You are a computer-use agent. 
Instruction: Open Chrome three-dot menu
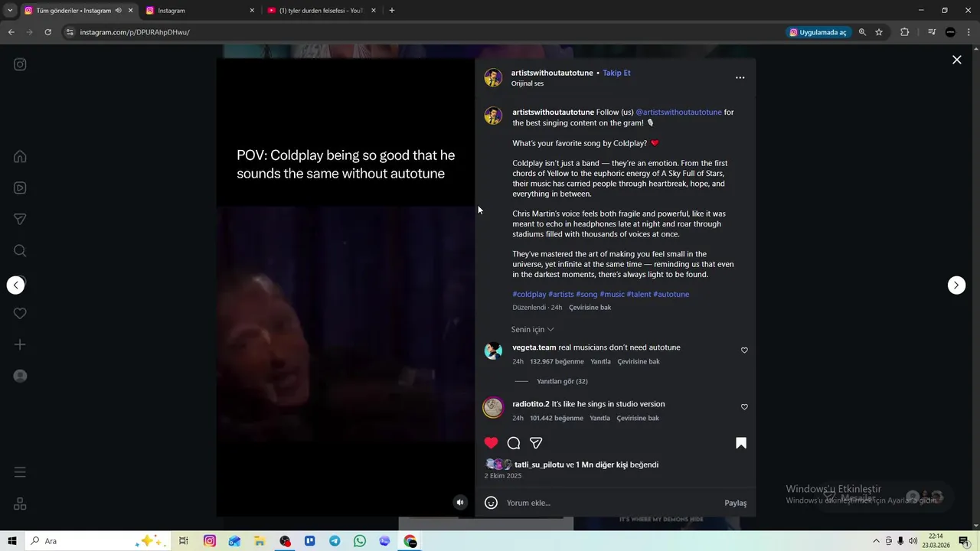[968, 32]
